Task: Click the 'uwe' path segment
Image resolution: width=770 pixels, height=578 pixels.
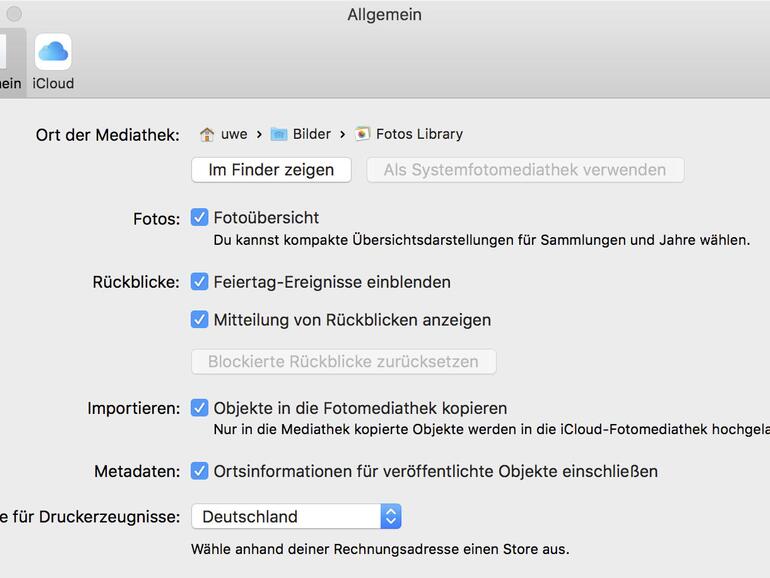Action: pyautogui.click(x=234, y=134)
